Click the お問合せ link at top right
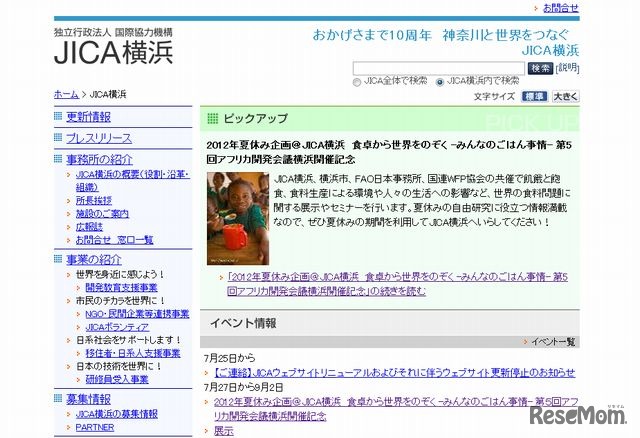 click(560, 7)
